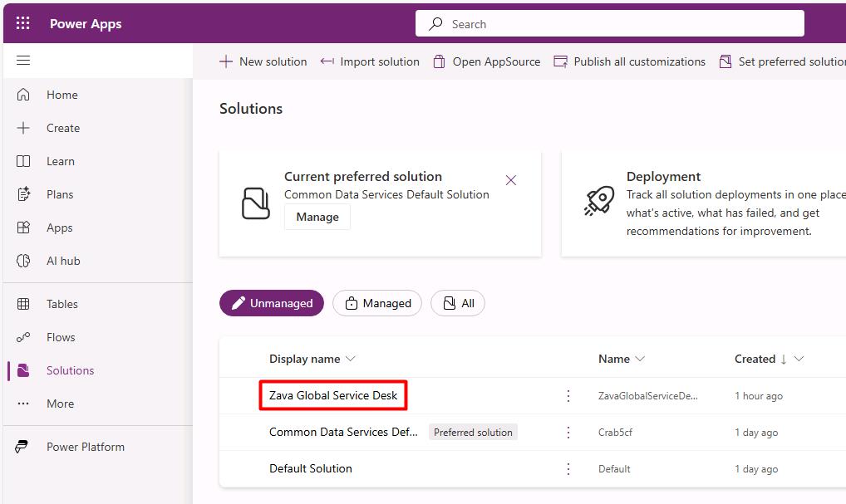
Task: Go to Tables grid icon
Action: point(23,304)
